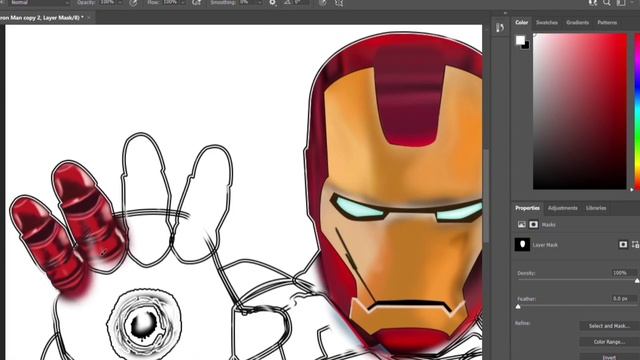Screen dimensions: 640x360
Task: Switch to the Gradients tab
Action: pyautogui.click(x=577, y=22)
